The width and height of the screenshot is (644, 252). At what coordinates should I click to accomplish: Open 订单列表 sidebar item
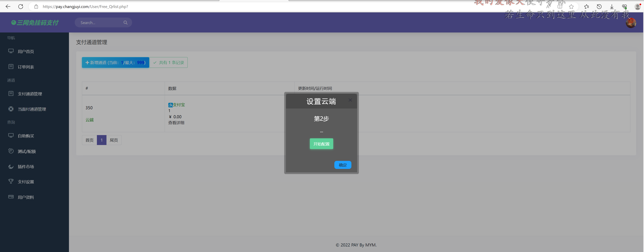26,67
